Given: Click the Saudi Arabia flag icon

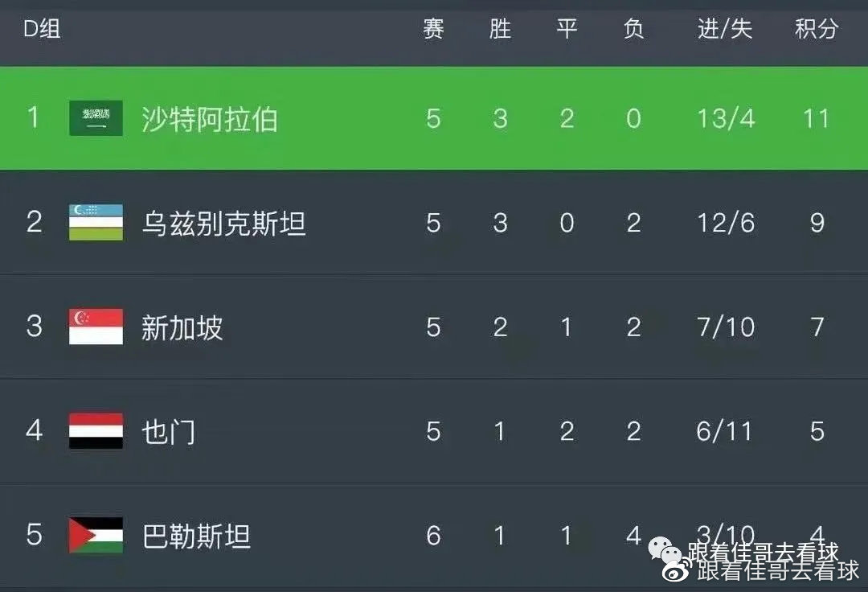Looking at the screenshot, I should coord(94,117).
